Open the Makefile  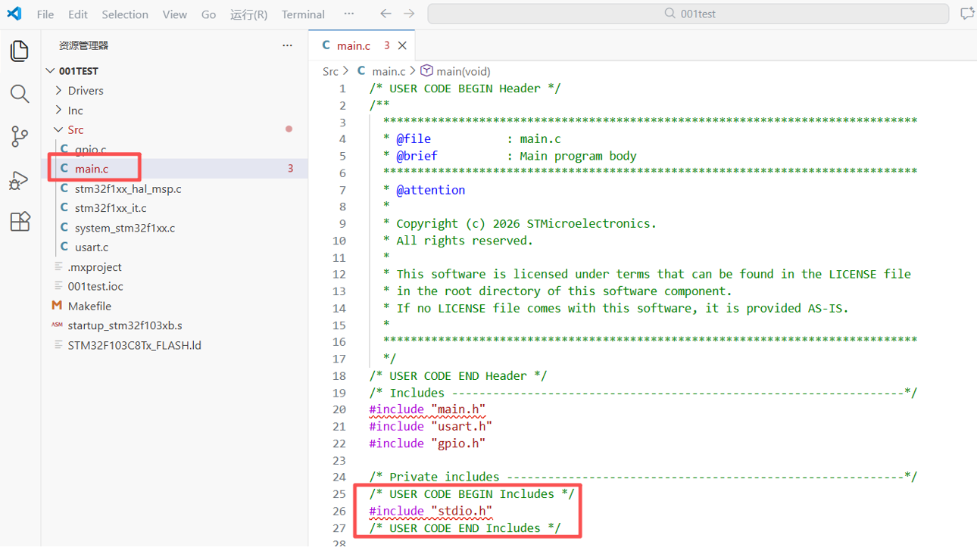pyautogui.click(x=175, y=306)
